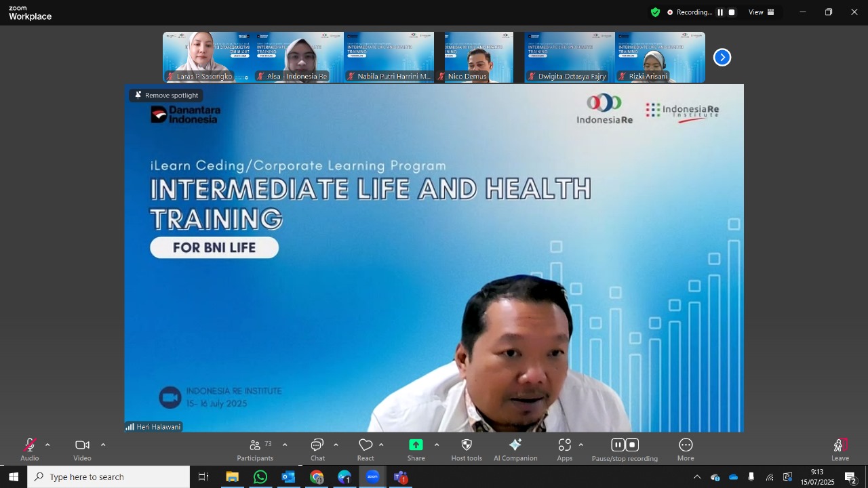Viewport: 868px width, 488px height.
Task: Pause recording from top bar
Action: [x=720, y=12]
